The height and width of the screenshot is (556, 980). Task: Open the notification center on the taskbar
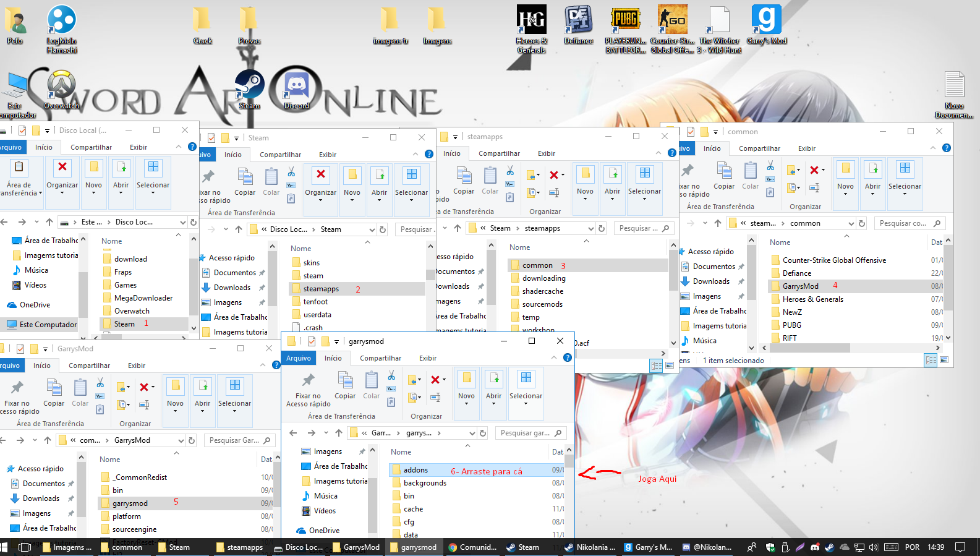tap(960, 547)
